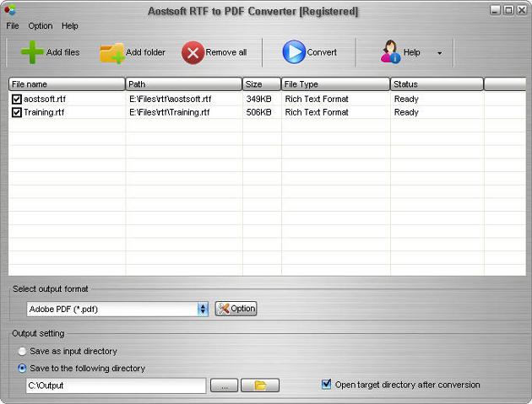This screenshot has width=532, height=404.
Task: Expand the Help toolbar dropdown arrow
Action: 440,53
